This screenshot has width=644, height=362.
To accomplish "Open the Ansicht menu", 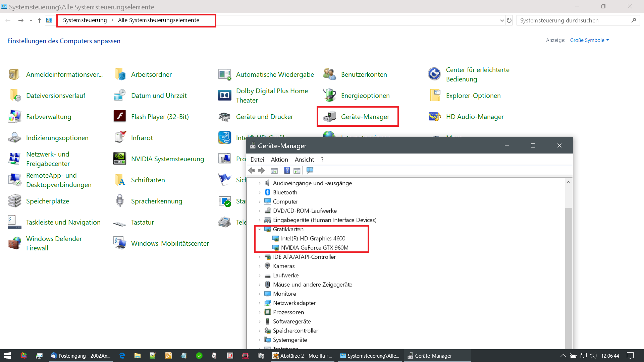I will coord(304,160).
